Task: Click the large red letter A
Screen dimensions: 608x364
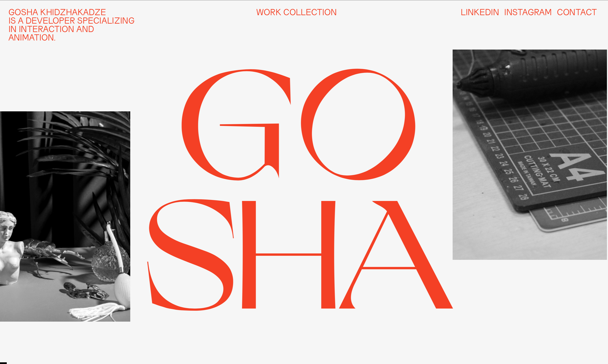Action: pyautogui.click(x=396, y=255)
